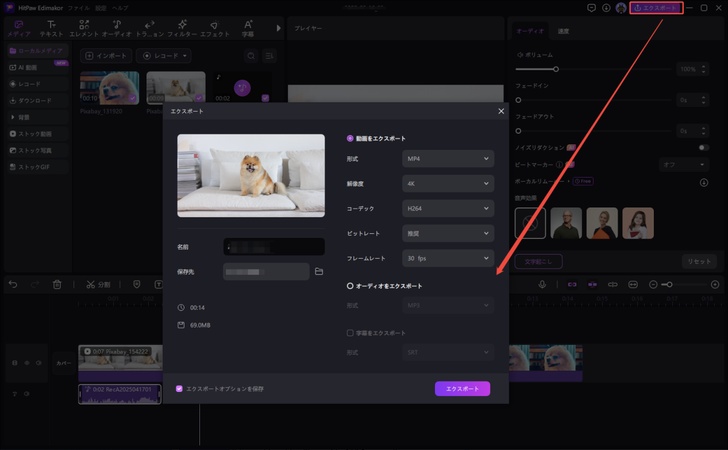This screenshot has height=450, width=728.
Task: Open the レコード dropdown button
Action: 164,56
